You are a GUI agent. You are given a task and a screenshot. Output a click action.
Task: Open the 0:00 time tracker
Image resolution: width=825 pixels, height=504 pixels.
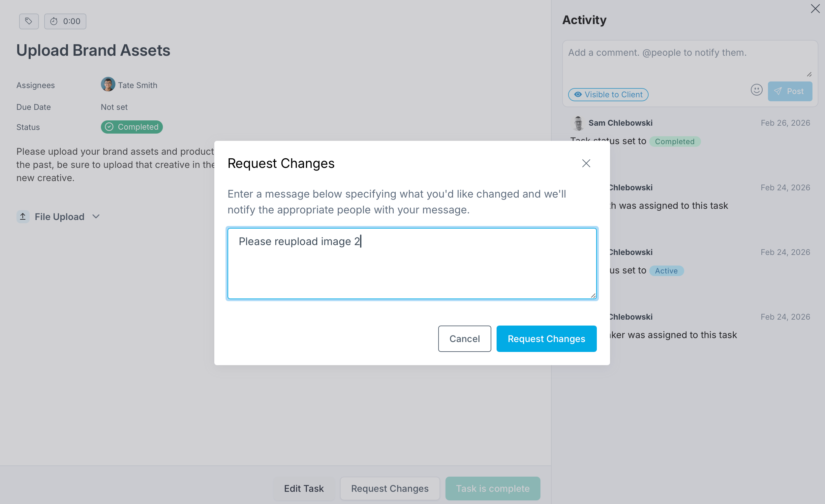pos(65,21)
